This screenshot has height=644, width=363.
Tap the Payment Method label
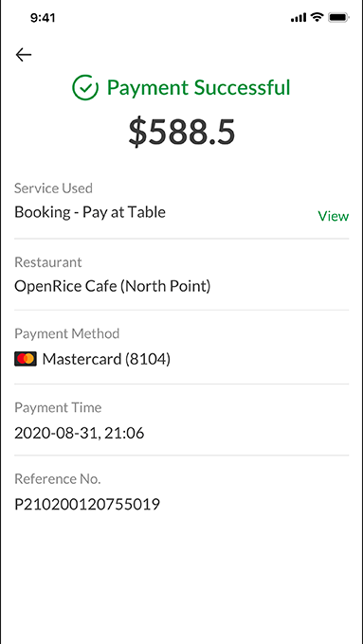(x=67, y=333)
